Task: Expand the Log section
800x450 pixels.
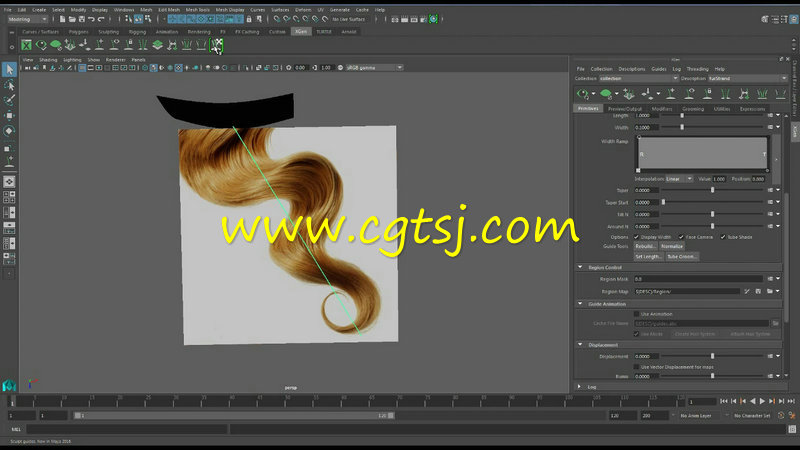Action: pos(579,387)
